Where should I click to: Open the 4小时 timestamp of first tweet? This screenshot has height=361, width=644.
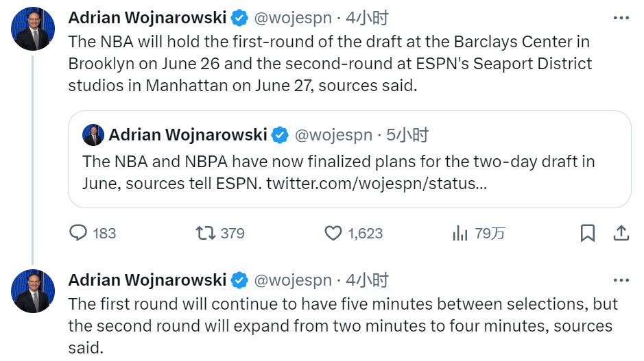coord(367,18)
